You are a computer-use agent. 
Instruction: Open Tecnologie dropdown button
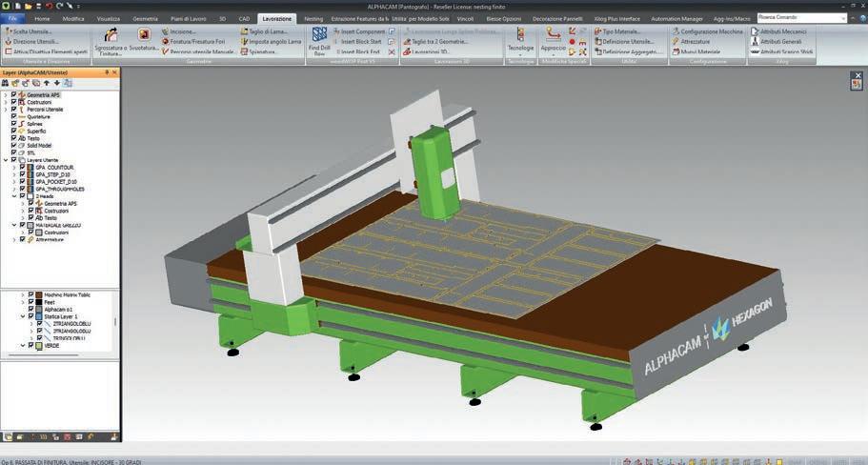520,41
